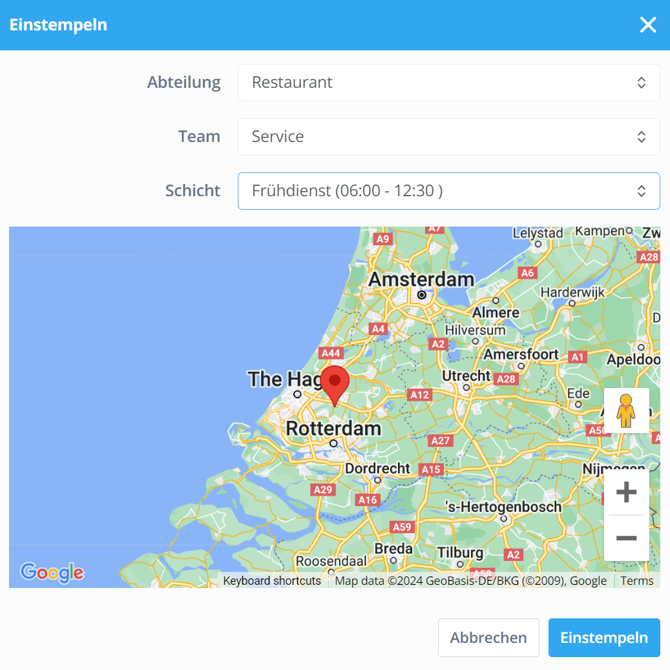Click the red location pin on map

click(x=335, y=384)
